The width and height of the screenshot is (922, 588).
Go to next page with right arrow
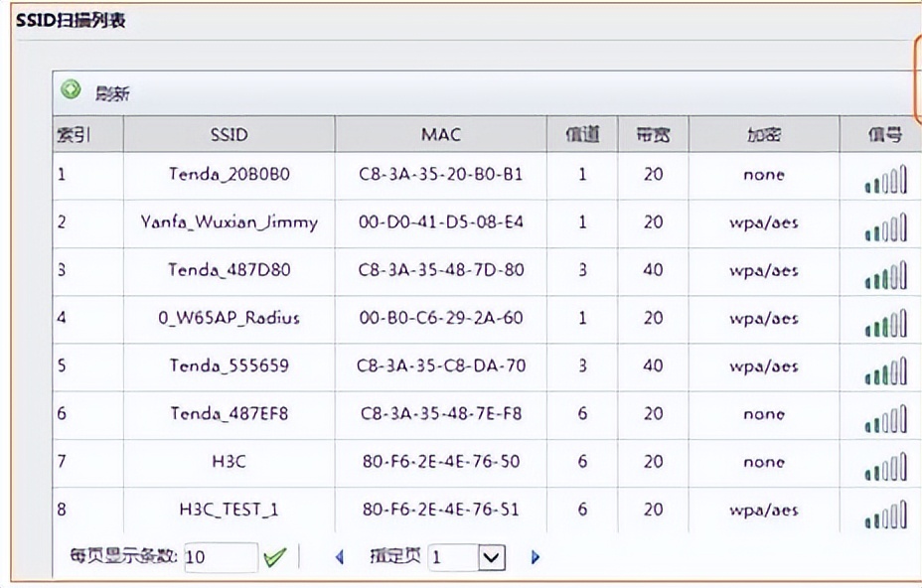536,557
